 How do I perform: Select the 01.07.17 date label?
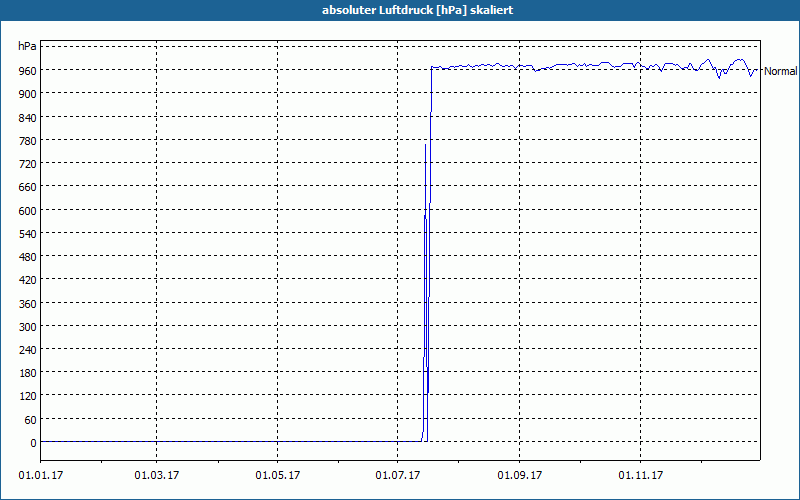point(397,476)
